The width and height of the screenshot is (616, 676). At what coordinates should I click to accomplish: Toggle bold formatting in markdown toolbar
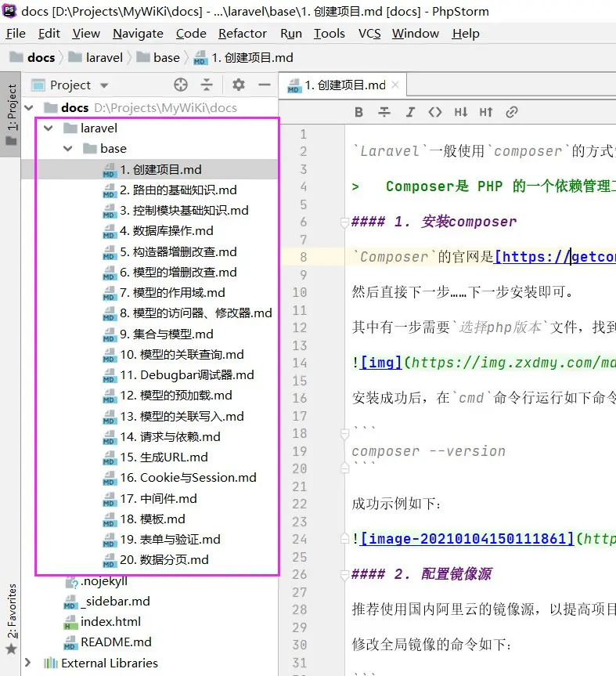click(358, 113)
